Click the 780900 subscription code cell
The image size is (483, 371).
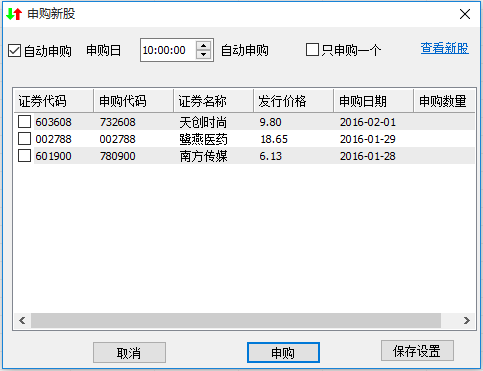[118, 156]
